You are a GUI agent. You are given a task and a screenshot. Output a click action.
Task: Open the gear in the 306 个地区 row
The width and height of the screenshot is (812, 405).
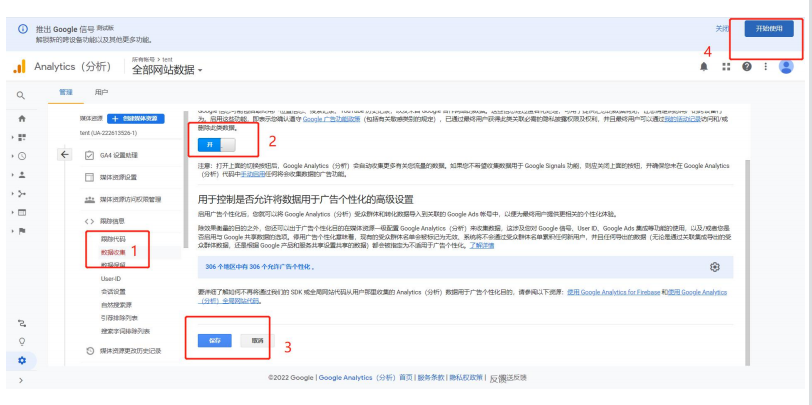(x=715, y=267)
